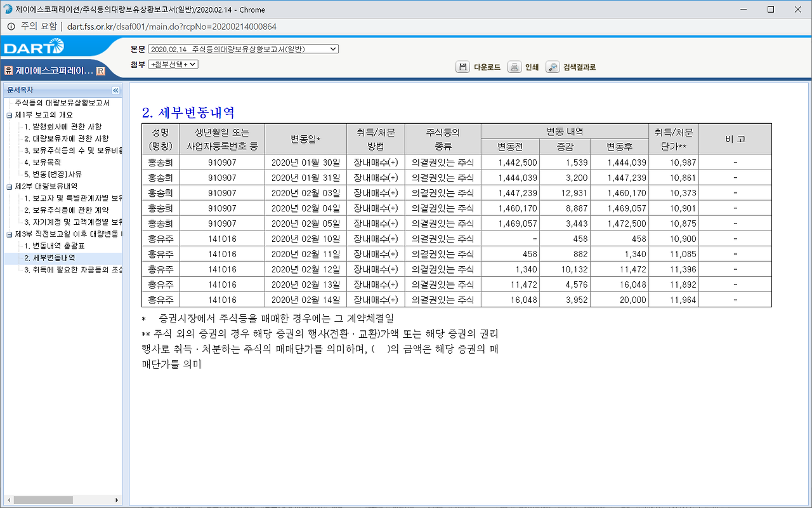The image size is (812, 508).
Task: Click the 인쇄 printer icon
Action: click(514, 67)
